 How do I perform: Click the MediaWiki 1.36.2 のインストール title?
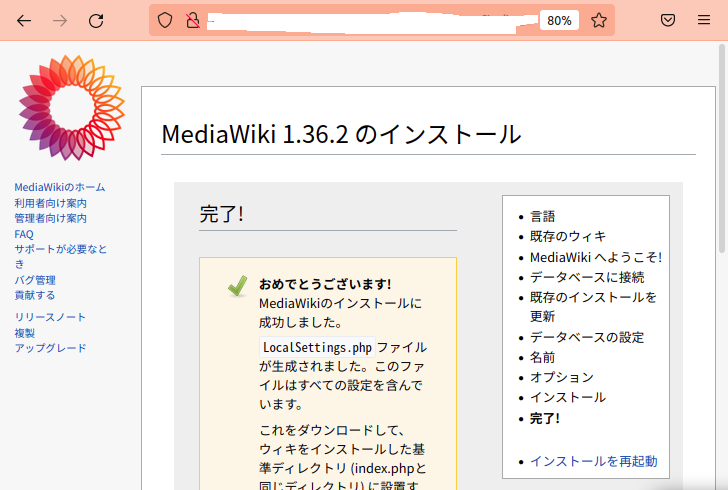click(x=341, y=134)
